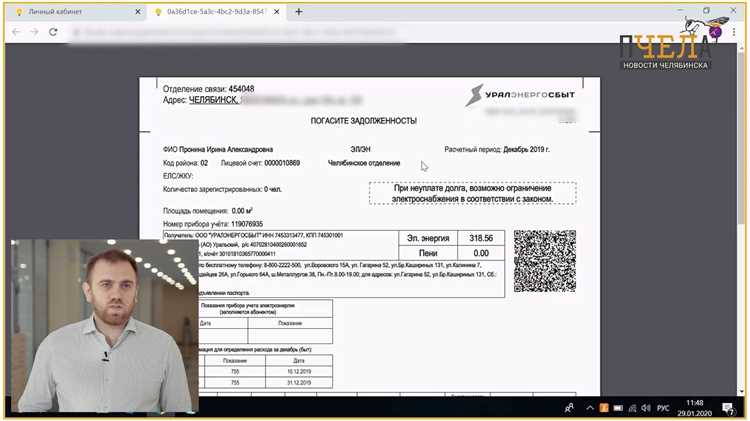This screenshot has height=421, width=750.
Task: Click the Площадь помещения 0.00 м² line
Action: tap(208, 210)
